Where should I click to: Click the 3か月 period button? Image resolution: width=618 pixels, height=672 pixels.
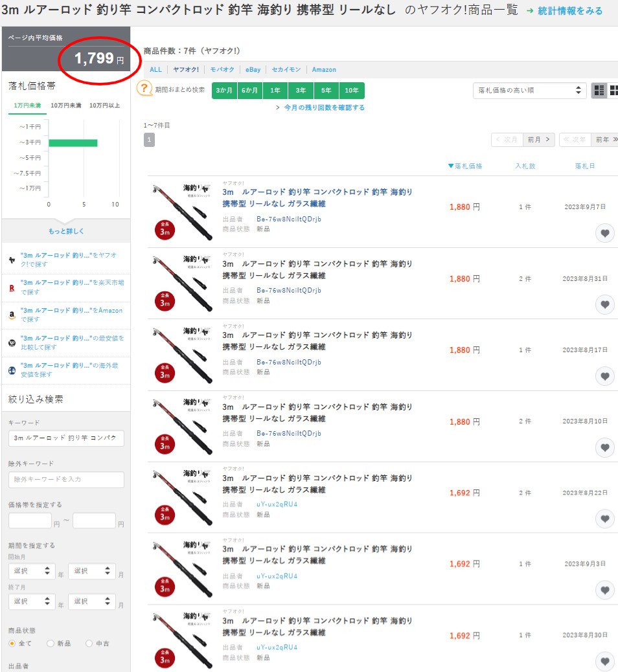224,91
